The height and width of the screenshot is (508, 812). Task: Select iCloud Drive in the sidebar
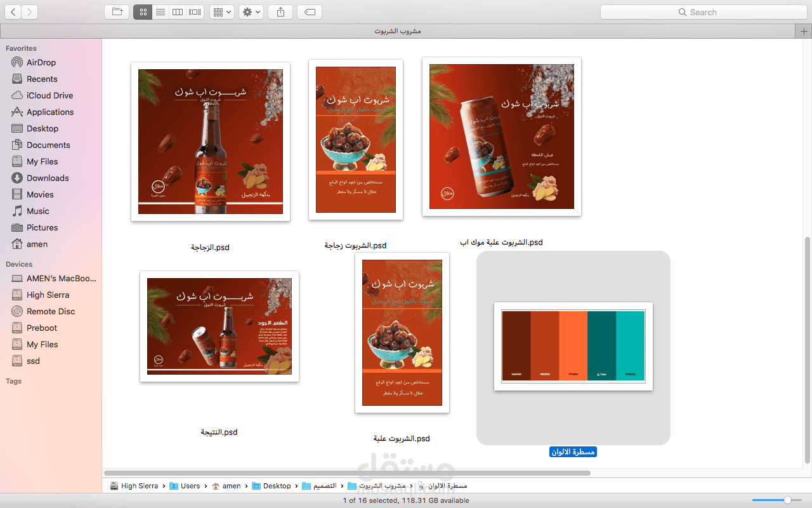click(x=49, y=95)
